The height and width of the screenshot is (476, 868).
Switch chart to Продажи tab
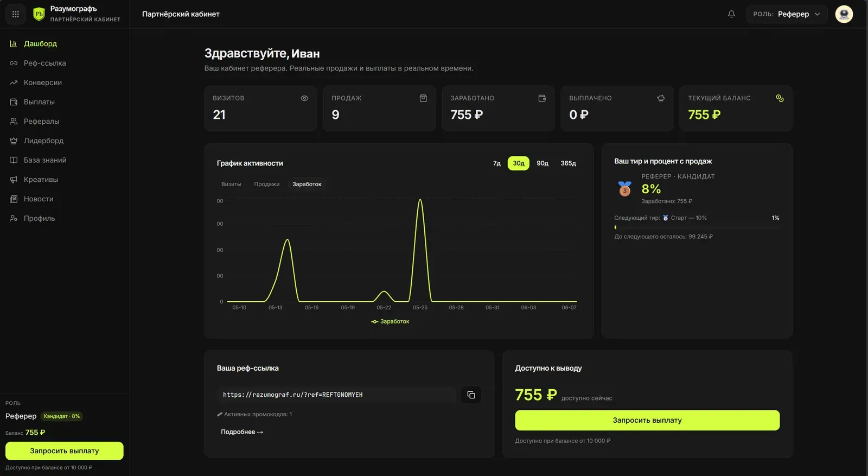(267, 184)
